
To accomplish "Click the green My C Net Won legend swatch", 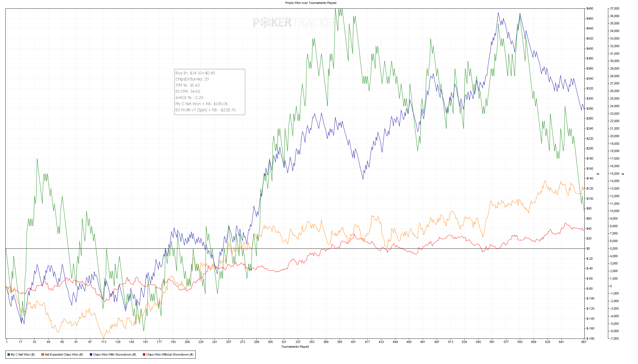I will tap(9, 354).
